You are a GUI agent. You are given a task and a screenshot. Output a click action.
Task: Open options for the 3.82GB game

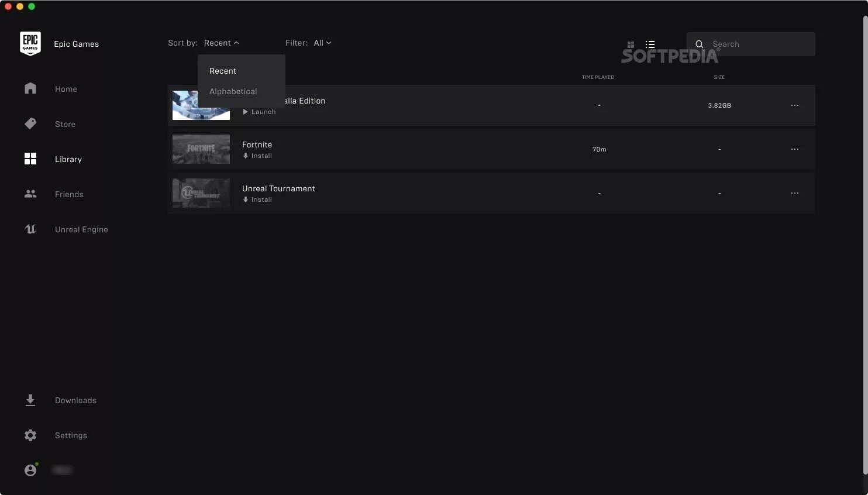(794, 105)
